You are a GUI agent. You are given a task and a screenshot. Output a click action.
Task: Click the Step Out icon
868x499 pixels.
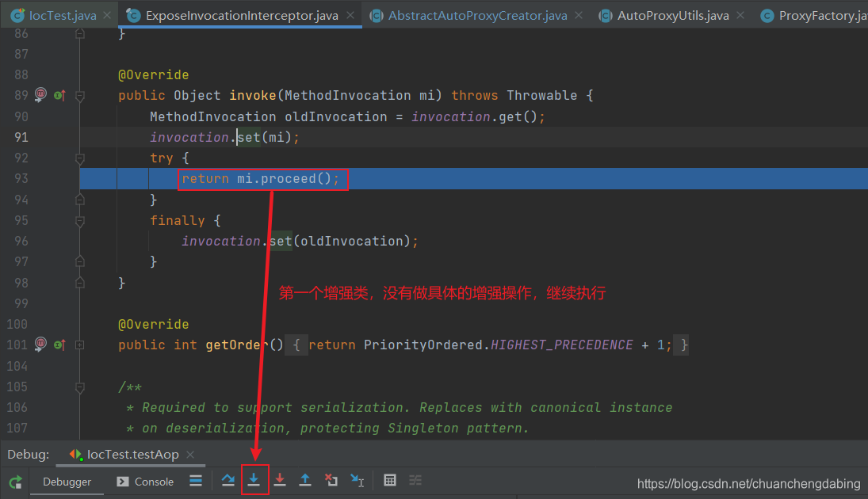click(305, 480)
